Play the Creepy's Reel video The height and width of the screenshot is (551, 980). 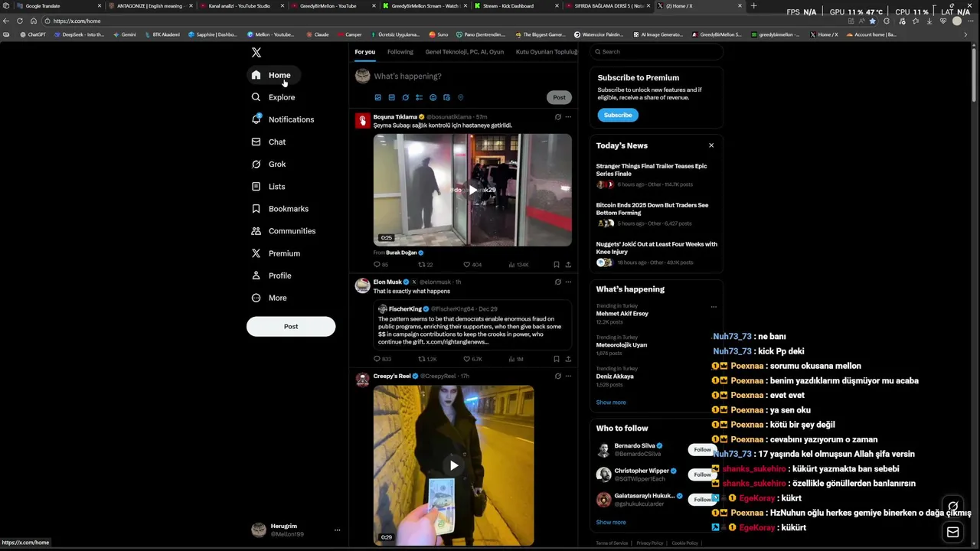click(x=454, y=465)
